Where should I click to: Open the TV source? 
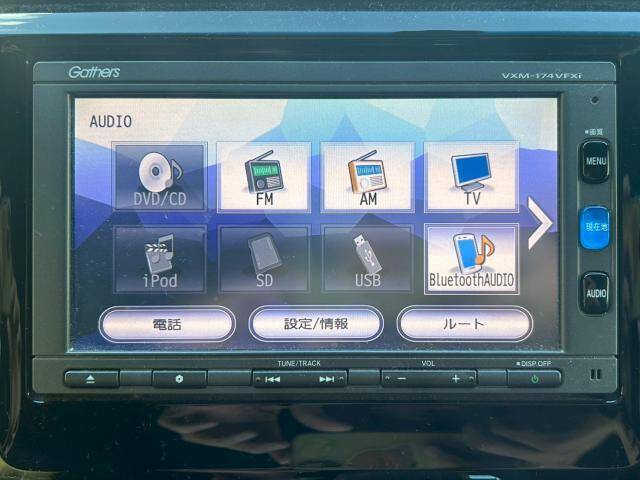[471, 176]
